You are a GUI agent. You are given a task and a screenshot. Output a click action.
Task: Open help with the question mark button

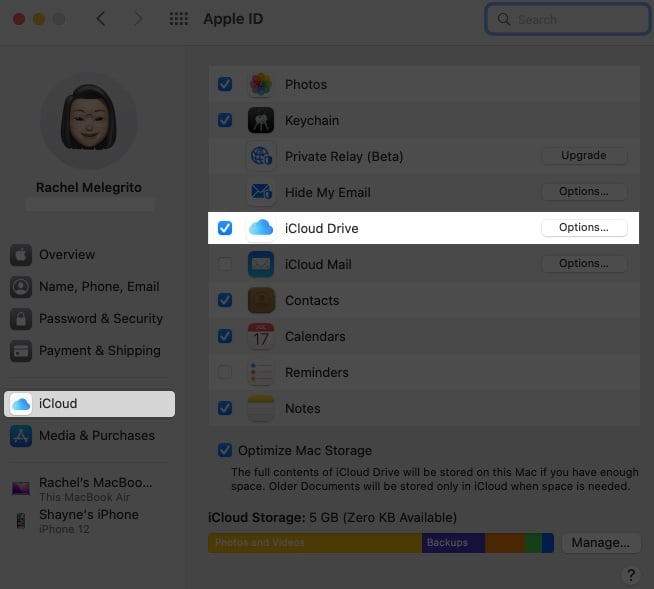(x=631, y=575)
